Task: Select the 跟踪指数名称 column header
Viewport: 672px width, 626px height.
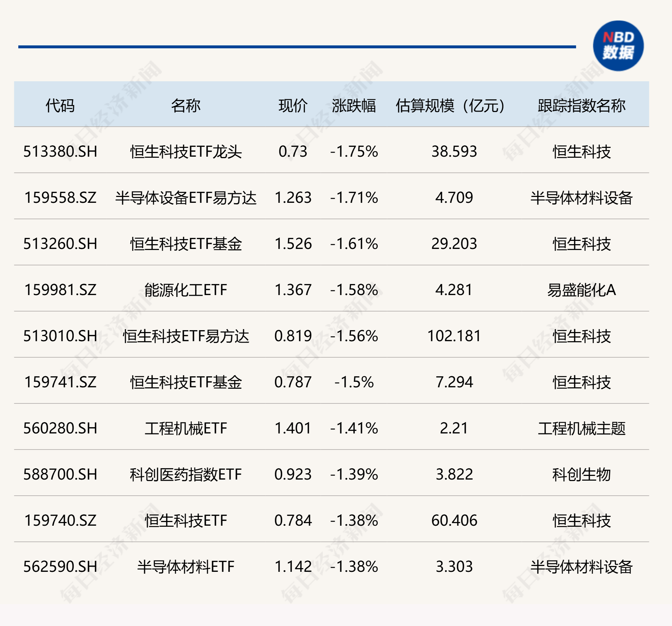Action: point(581,106)
